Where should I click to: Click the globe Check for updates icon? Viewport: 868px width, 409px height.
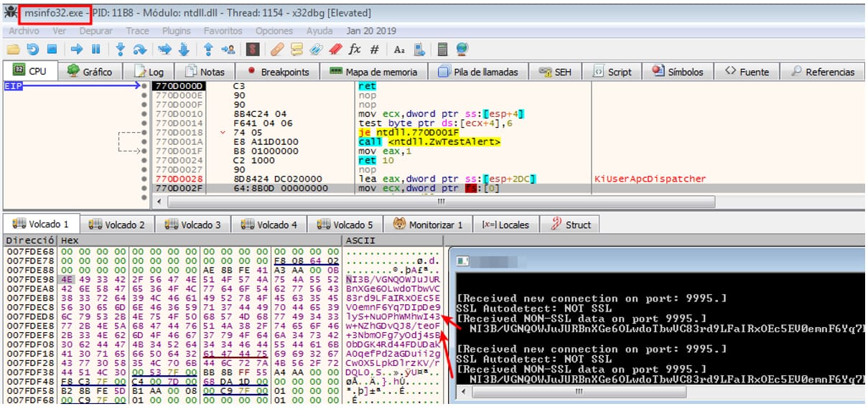(462, 50)
